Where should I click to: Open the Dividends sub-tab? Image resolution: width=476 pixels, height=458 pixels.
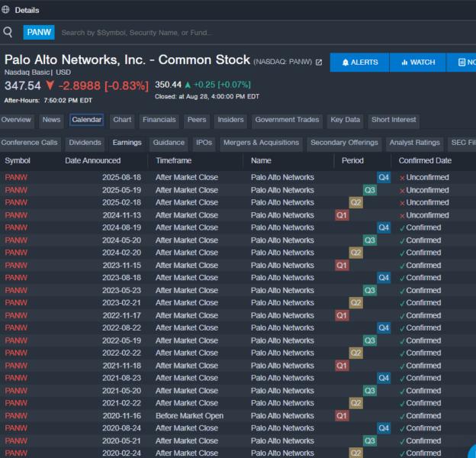pos(85,143)
